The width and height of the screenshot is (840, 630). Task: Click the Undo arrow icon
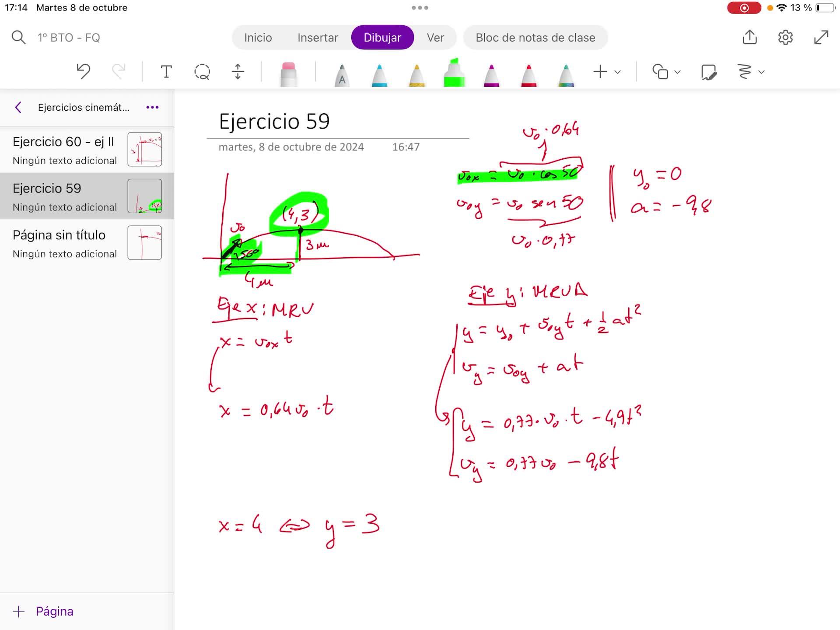pos(83,71)
